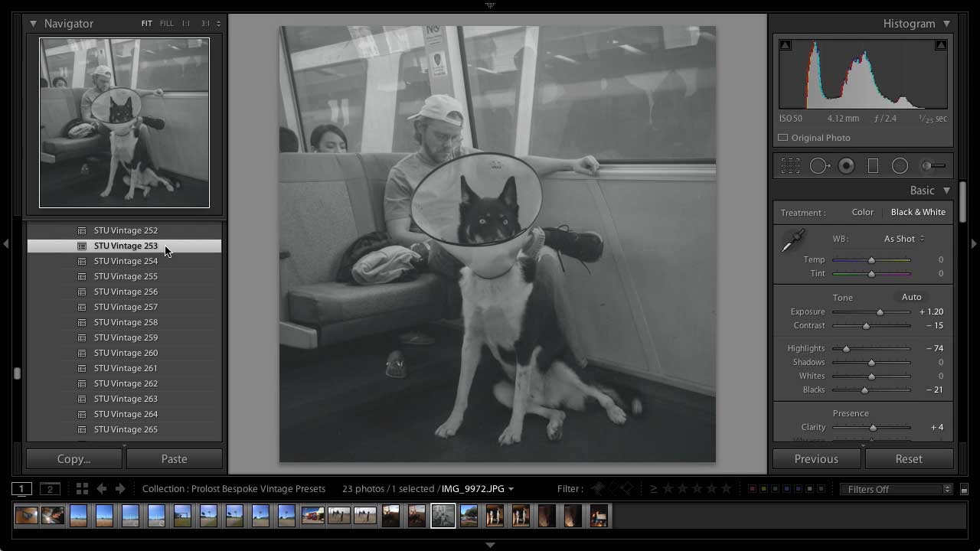Screen dimensions: 980x551
Task: Open Grid view from filmstrip toolbar
Action: pos(82,488)
